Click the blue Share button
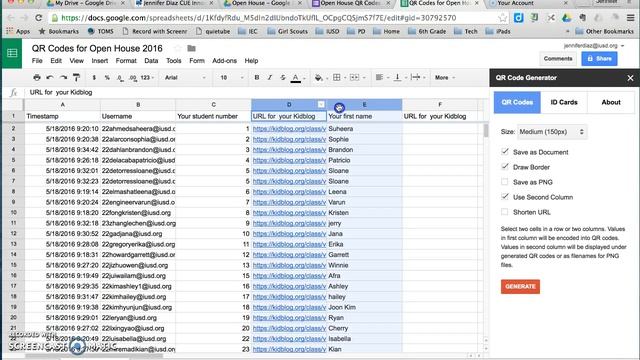This screenshot has width=640, height=360. coord(599,59)
